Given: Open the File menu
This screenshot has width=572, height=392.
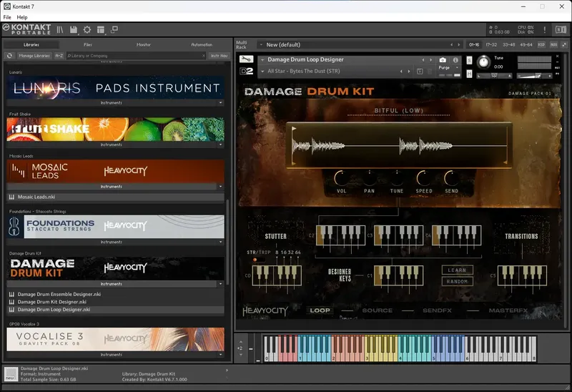Looking at the screenshot, I should tap(7, 17).
